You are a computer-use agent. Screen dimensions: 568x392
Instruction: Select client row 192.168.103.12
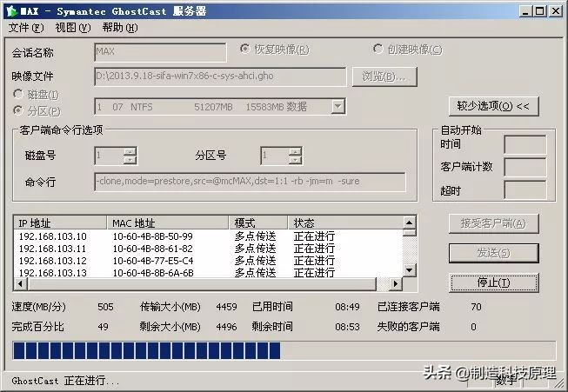click(x=208, y=261)
